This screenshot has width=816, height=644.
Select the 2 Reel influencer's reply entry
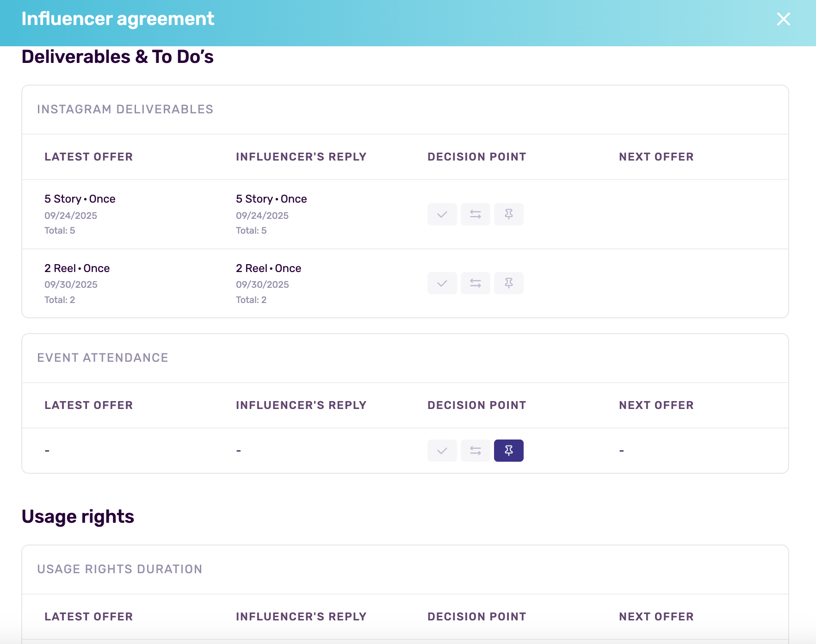coord(268,268)
